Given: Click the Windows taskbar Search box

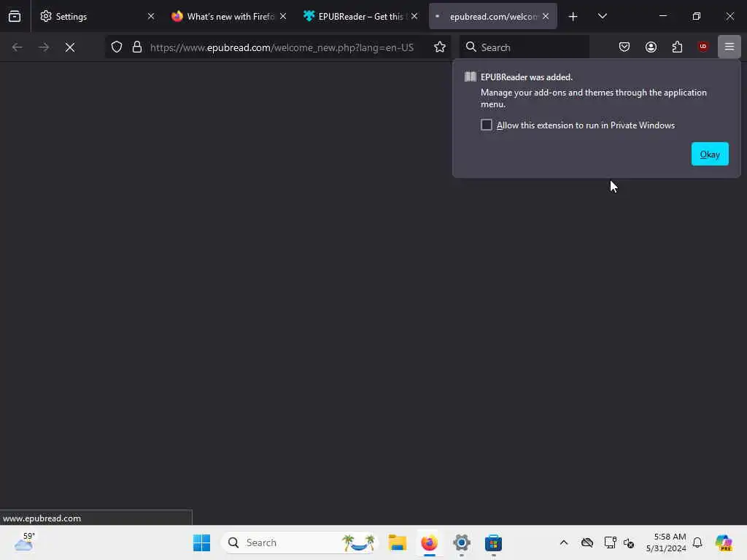Looking at the screenshot, I should [298, 542].
